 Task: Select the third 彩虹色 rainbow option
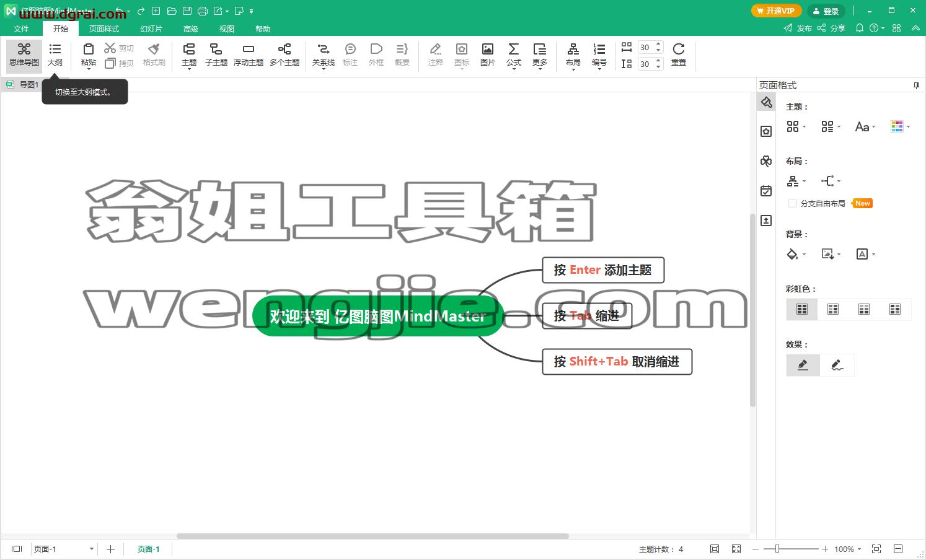point(864,309)
